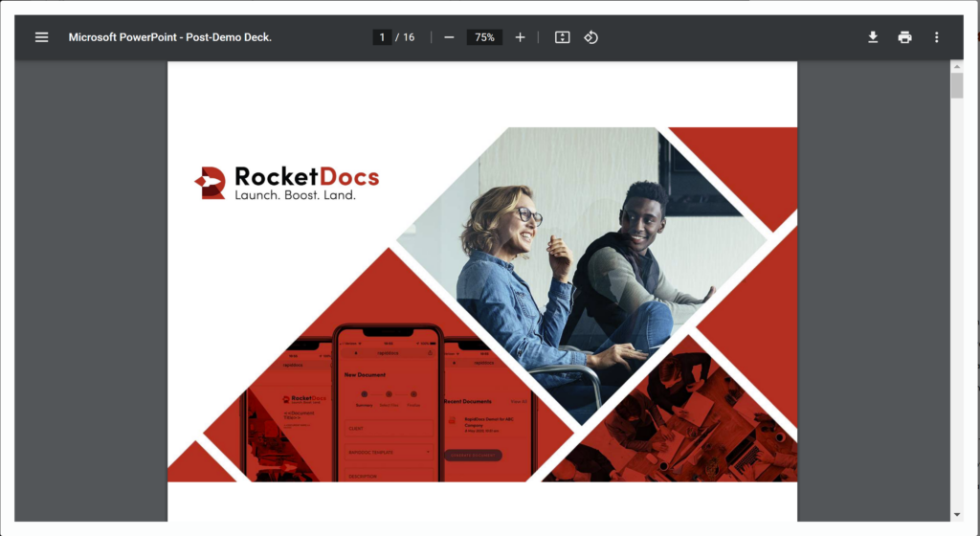
Task: Rotate the document counterclockwise
Action: tap(591, 37)
